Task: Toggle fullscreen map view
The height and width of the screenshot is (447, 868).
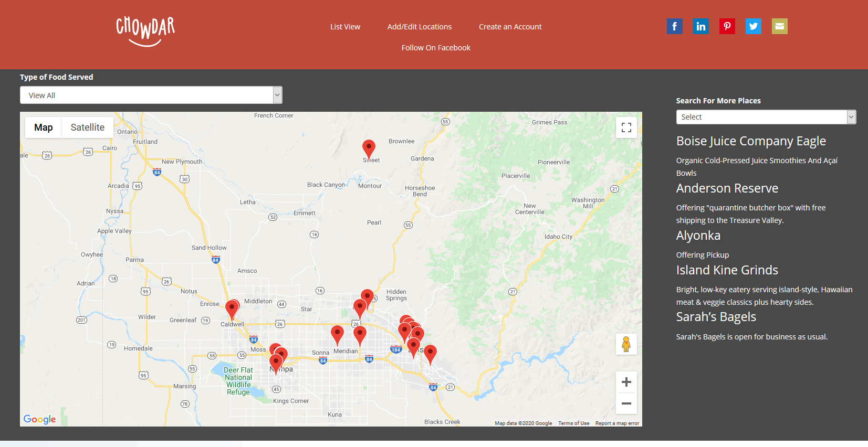Action: 626,127
